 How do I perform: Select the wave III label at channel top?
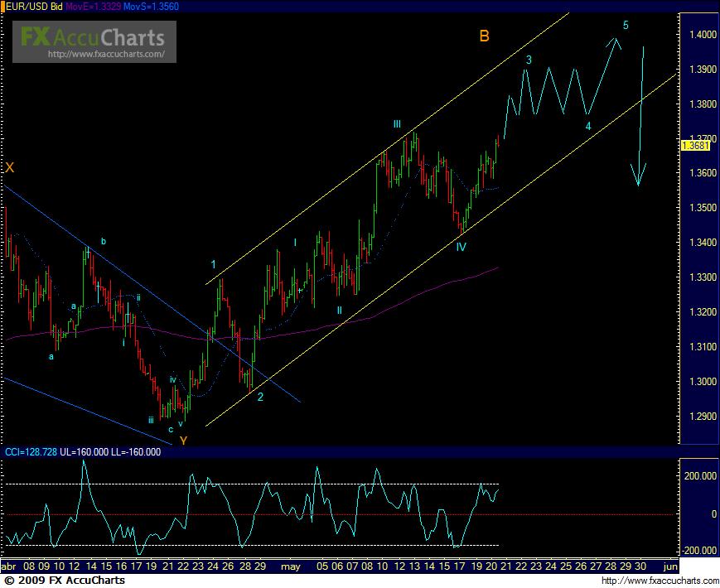[398, 123]
